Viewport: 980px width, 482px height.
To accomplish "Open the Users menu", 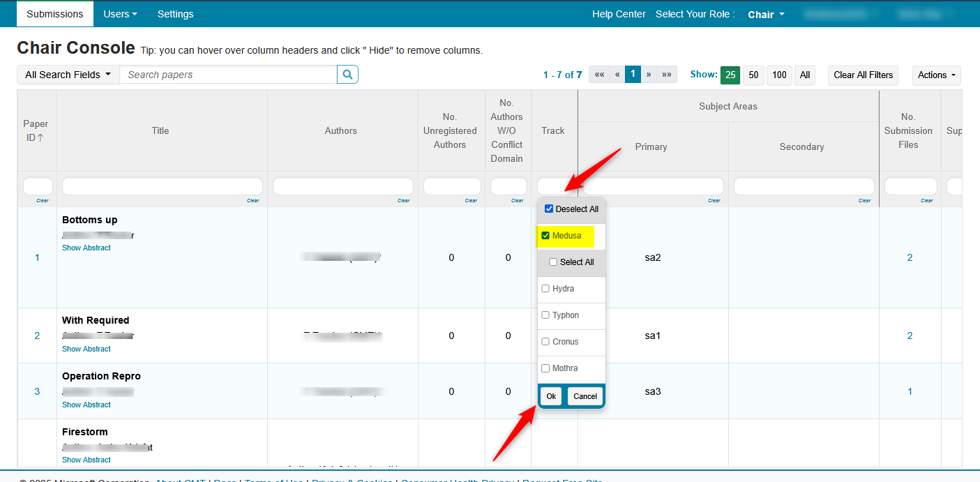I will pyautogui.click(x=120, y=14).
